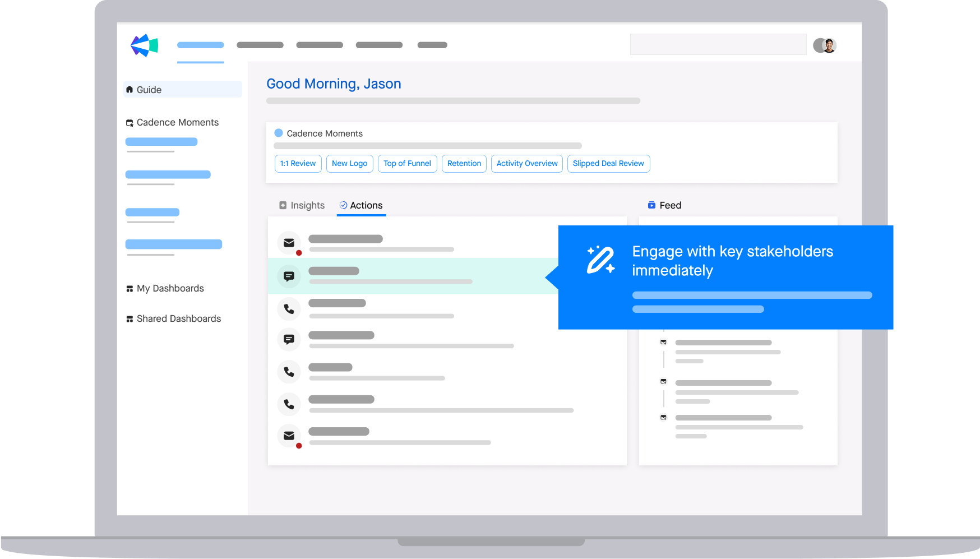Open the Feed panel header

(x=664, y=205)
